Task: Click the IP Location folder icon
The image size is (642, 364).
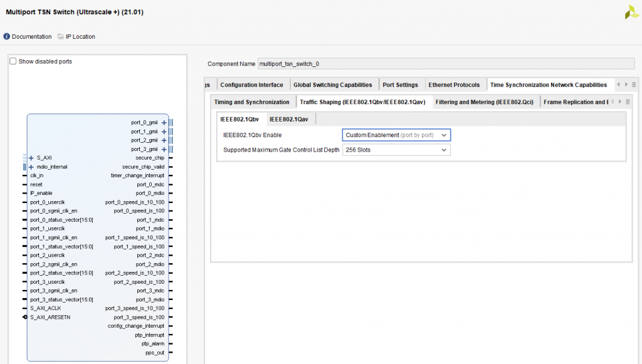Action: pos(61,36)
